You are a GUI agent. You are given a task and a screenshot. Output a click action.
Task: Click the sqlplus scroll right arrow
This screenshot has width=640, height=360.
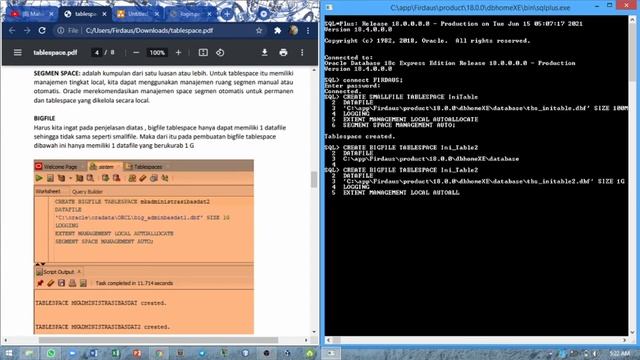624,340
